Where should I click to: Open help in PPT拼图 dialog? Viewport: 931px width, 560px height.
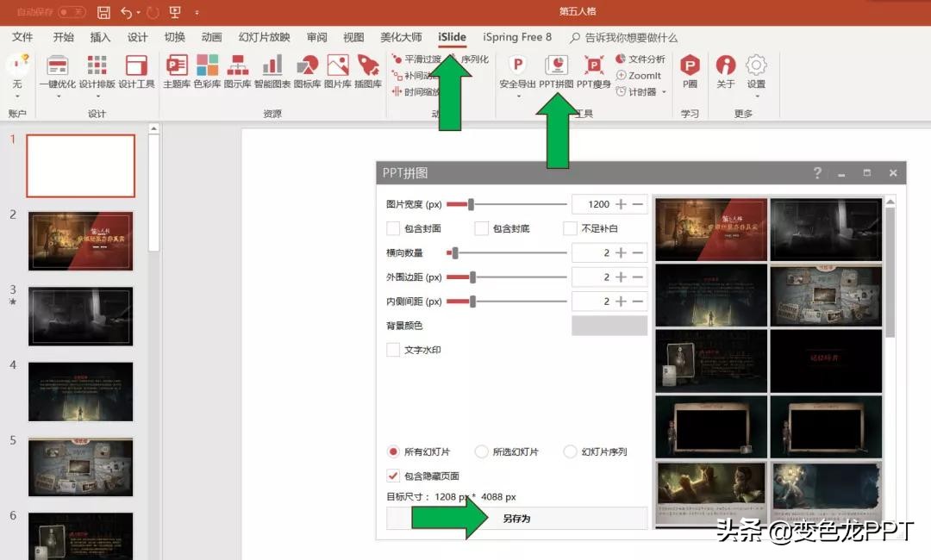(x=817, y=172)
